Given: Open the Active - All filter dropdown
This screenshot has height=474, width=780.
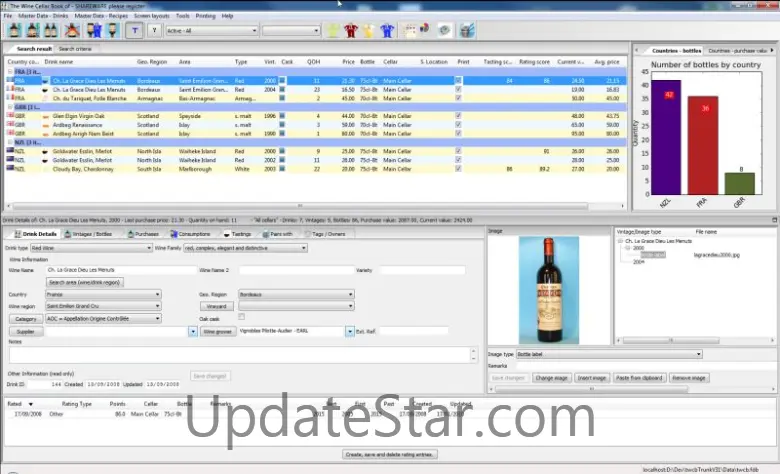Looking at the screenshot, I should click(211, 30).
